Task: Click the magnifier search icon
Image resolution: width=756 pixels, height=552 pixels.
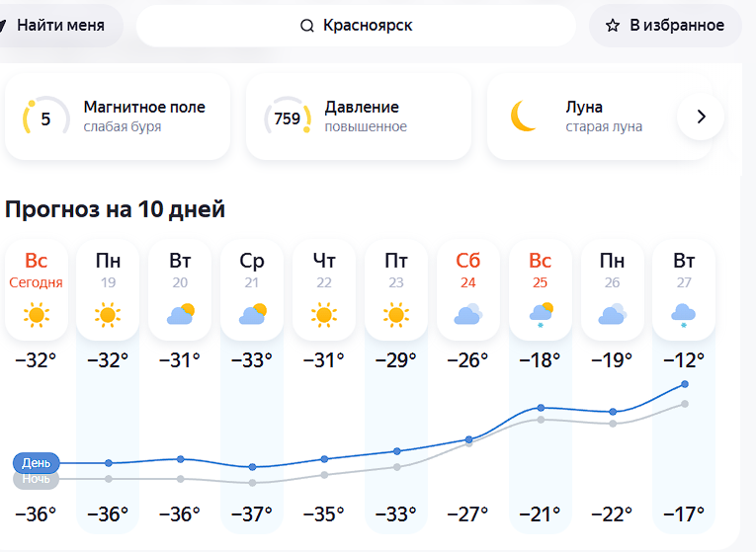Action: (x=306, y=26)
